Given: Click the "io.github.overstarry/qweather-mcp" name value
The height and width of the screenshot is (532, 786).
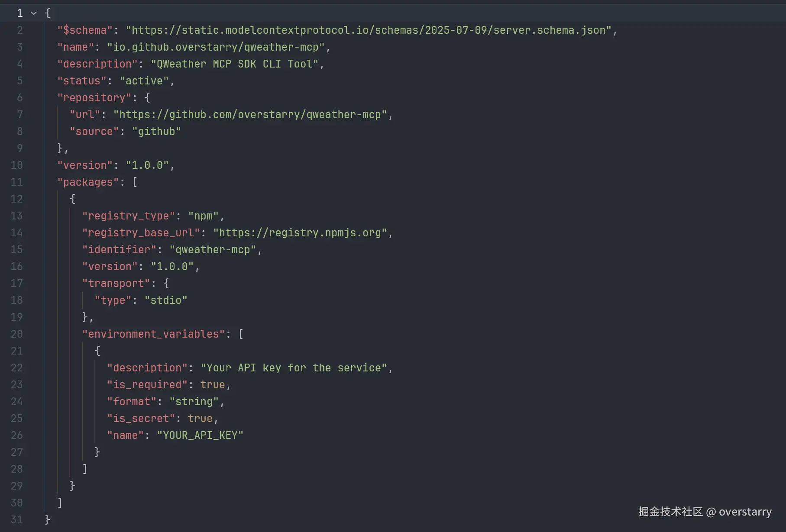Looking at the screenshot, I should pos(216,47).
